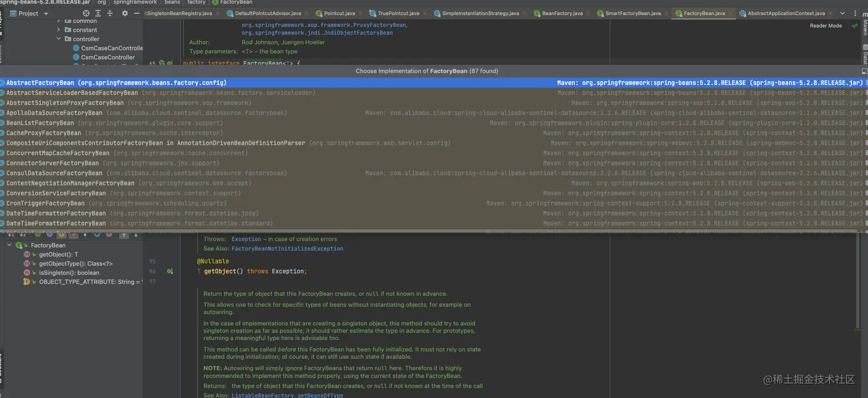
Task: Select ContentNegotiationManagerFactoryBean implementation
Action: (x=434, y=183)
